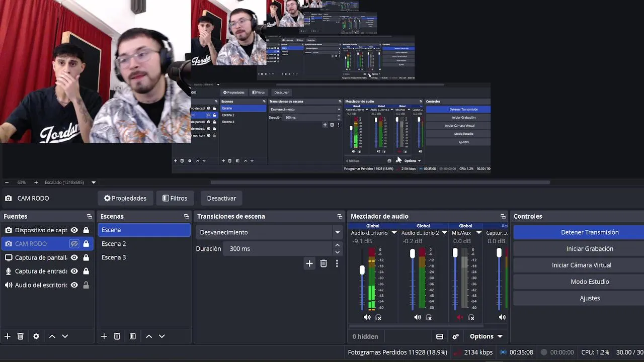
Task: Select the Escena 2 scene
Action: (144, 244)
